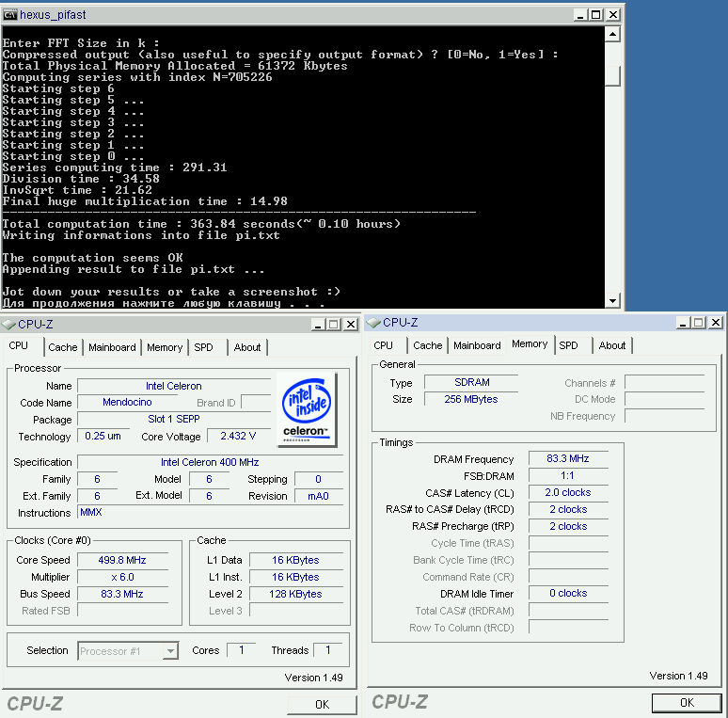Click OK in the left CPU-Z window
This screenshot has width=728, height=718.
pyautogui.click(x=322, y=705)
